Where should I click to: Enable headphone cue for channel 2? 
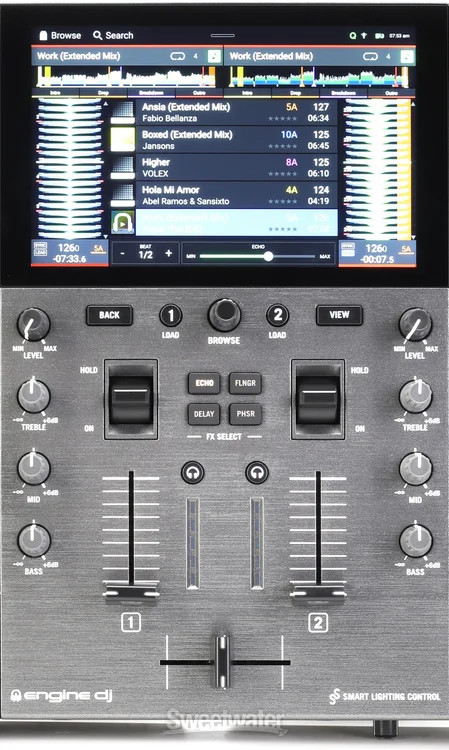pos(257,473)
